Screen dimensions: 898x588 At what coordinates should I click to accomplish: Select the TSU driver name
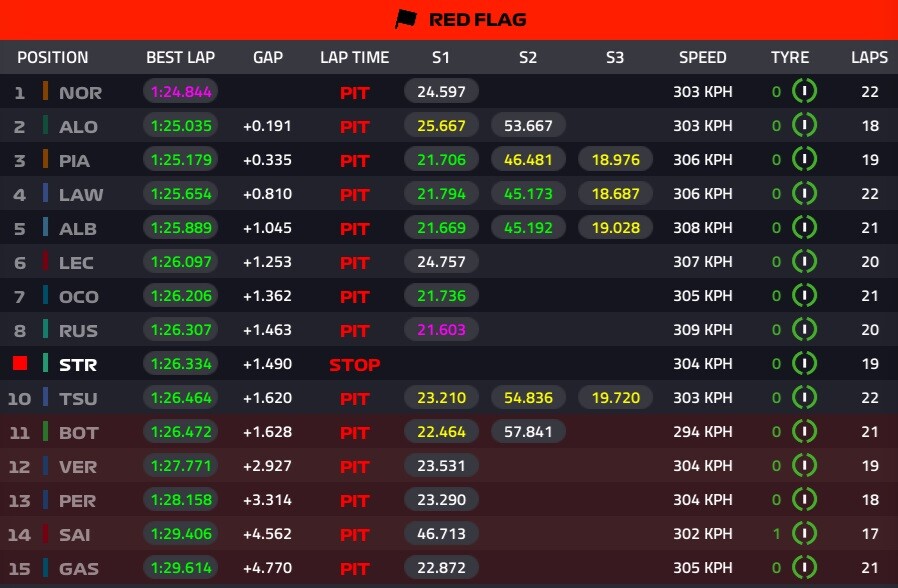pyautogui.click(x=78, y=399)
